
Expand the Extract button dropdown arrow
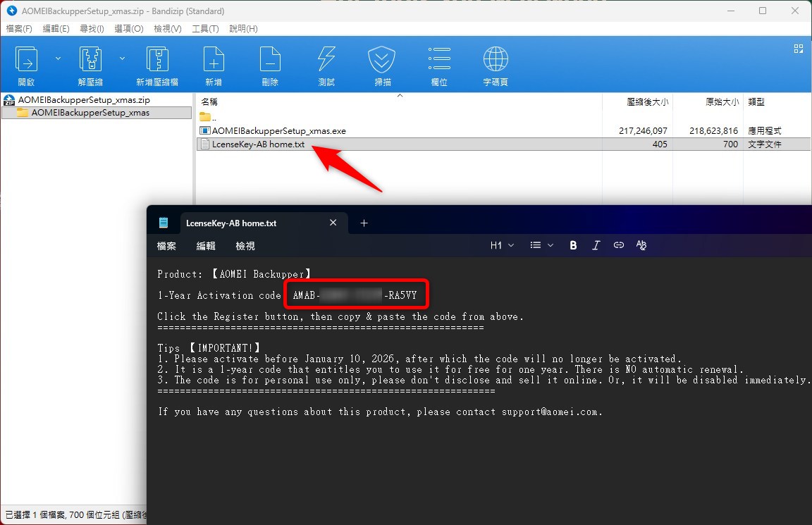click(x=122, y=58)
